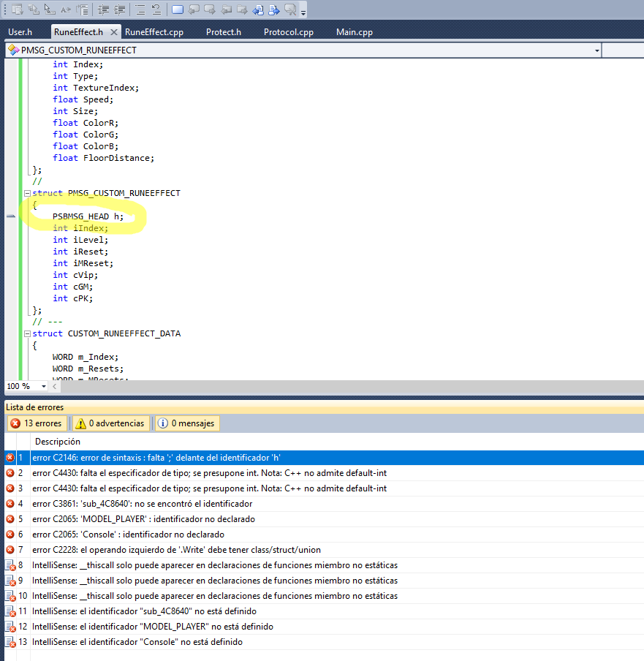Decrease line indent of selected code
The height and width of the screenshot is (661, 644).
103,10
